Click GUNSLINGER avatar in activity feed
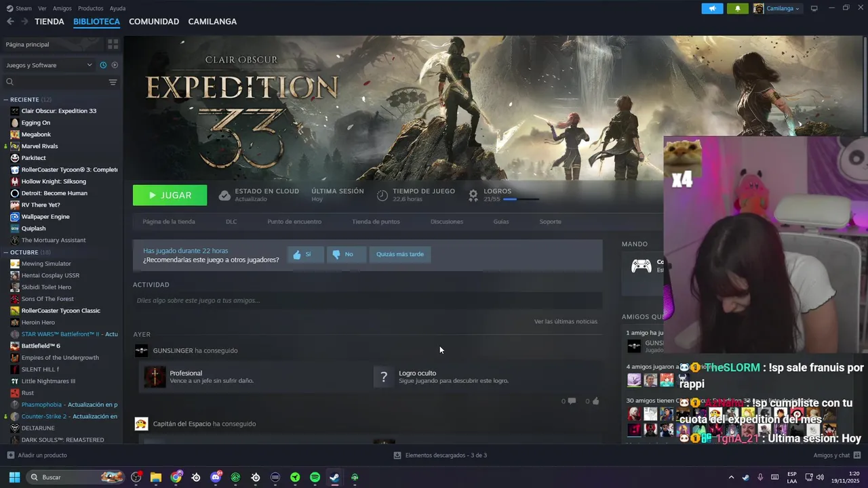Image resolution: width=868 pixels, height=488 pixels. (141, 350)
